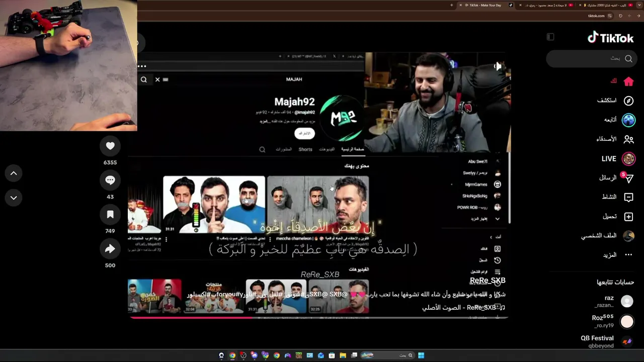Viewport: 644px width, 362px height.
Task: Open Task View on the taskbar
Action: (x=354, y=355)
